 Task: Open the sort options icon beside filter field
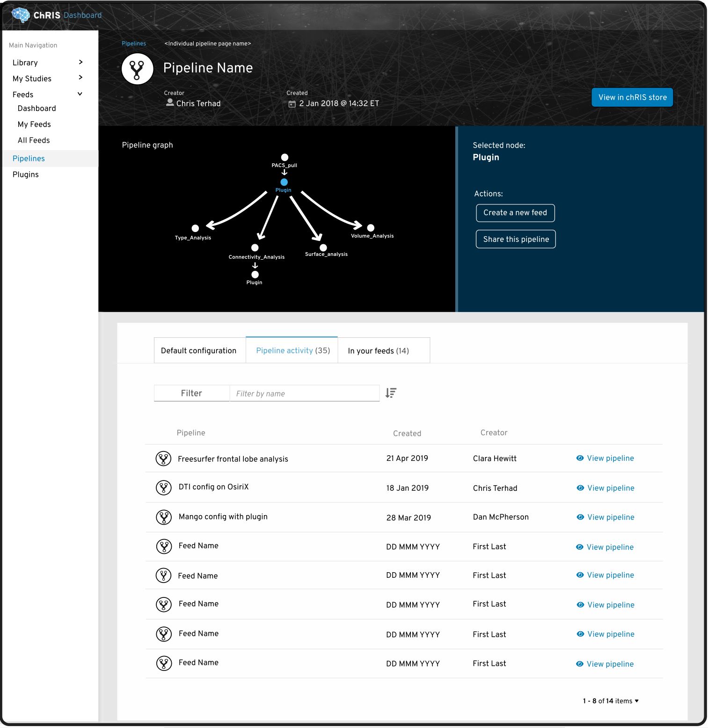point(391,393)
